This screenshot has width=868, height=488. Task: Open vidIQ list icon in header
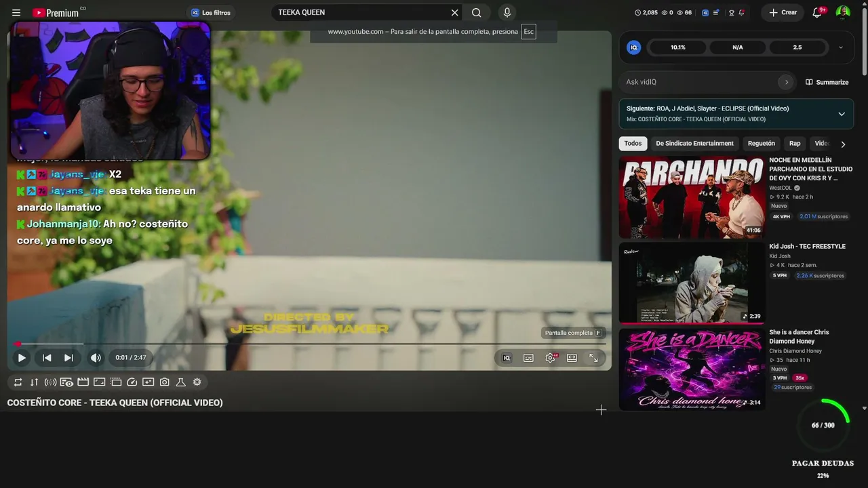[716, 12]
